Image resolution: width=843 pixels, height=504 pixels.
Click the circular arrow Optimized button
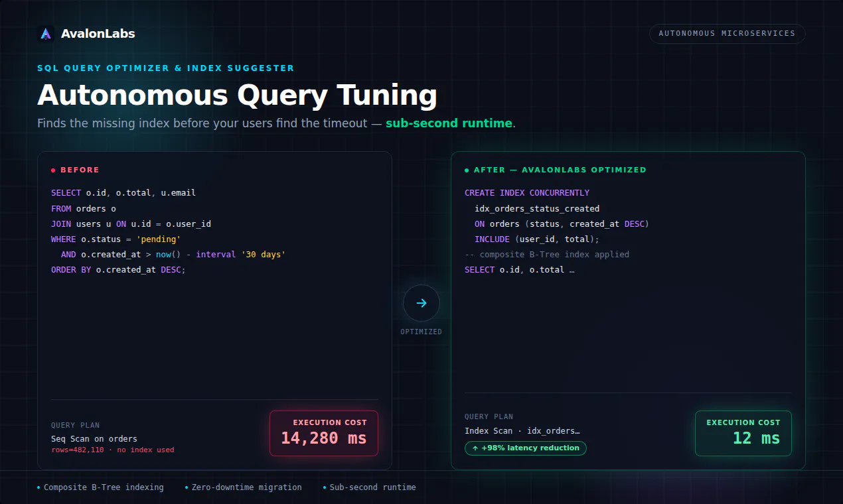[421, 303]
